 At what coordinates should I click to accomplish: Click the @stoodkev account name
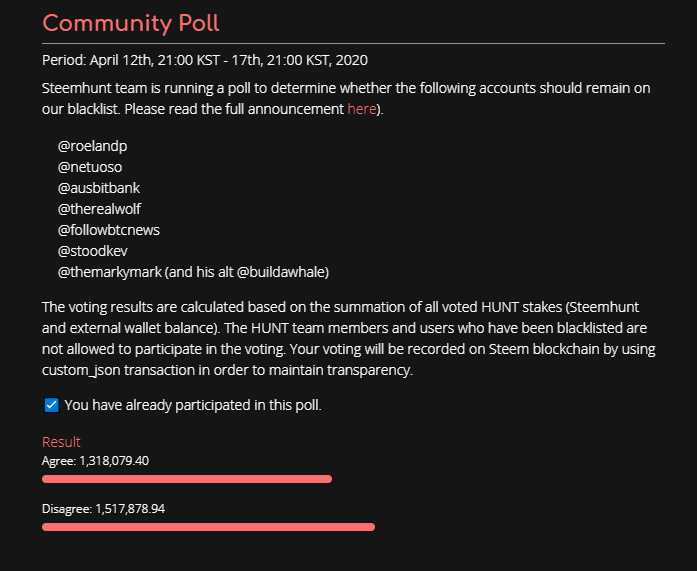93,251
